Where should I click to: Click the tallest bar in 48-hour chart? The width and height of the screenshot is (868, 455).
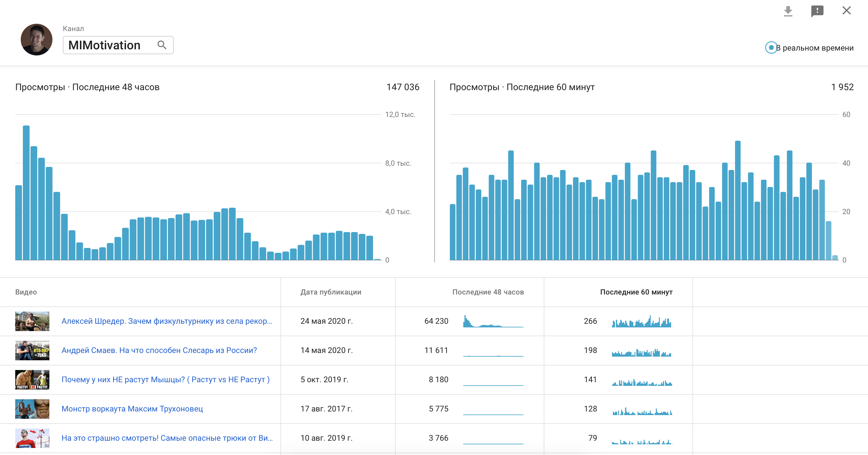26,193
